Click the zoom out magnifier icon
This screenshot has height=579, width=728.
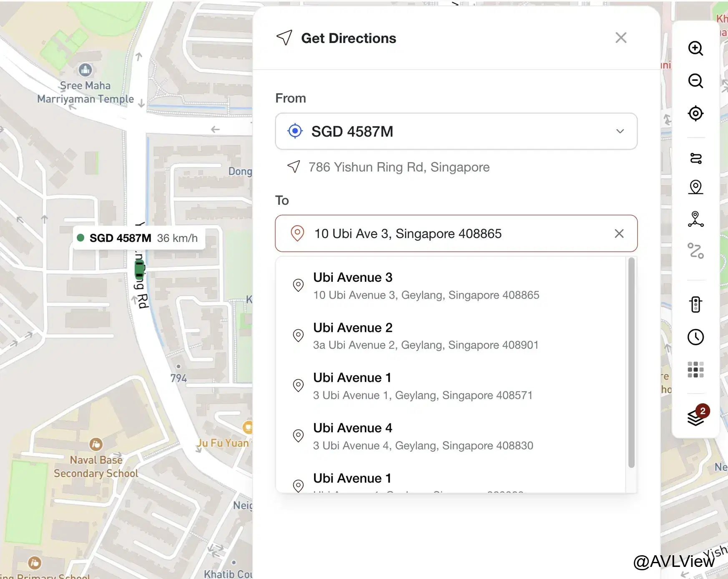(x=695, y=80)
